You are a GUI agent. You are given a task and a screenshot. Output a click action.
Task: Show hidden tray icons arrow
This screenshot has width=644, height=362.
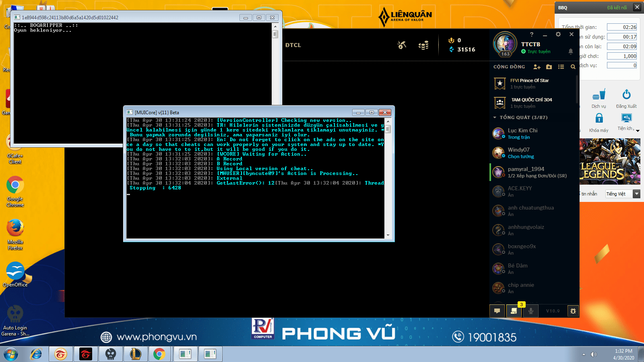[584, 354]
